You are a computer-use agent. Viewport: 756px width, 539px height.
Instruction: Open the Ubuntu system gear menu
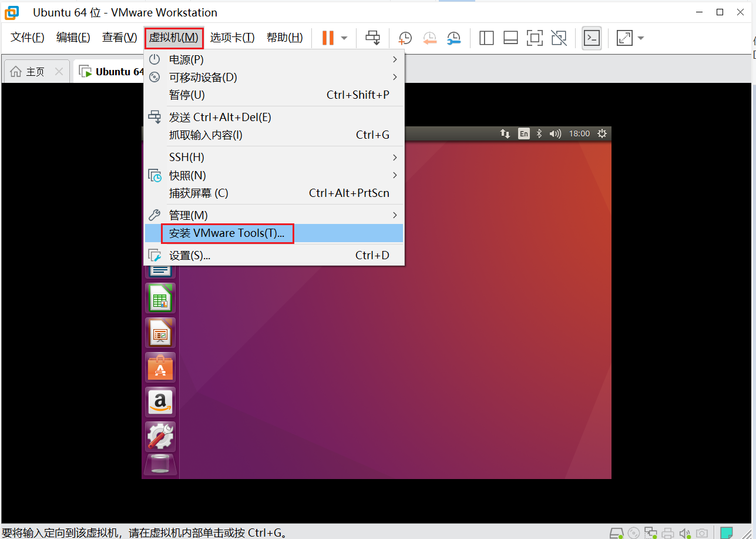602,133
